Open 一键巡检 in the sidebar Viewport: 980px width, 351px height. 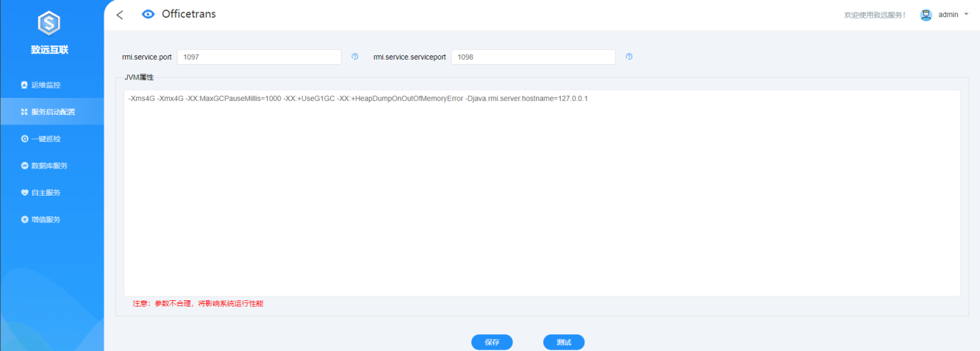pyautogui.click(x=51, y=138)
